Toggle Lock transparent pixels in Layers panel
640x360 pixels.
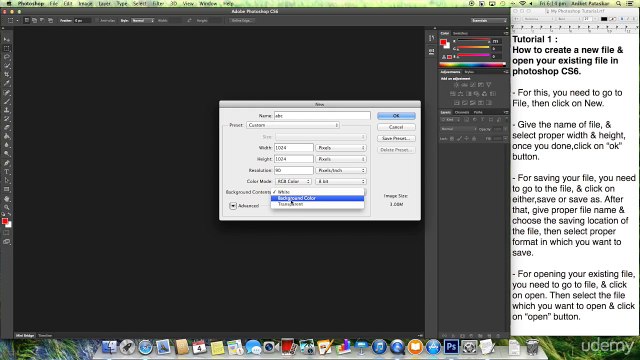(x=452, y=139)
